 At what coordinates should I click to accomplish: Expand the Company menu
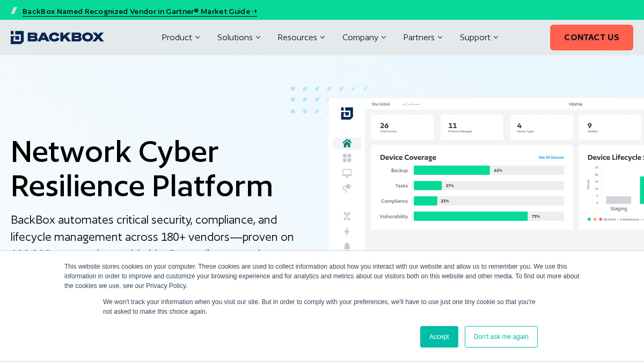click(x=364, y=38)
